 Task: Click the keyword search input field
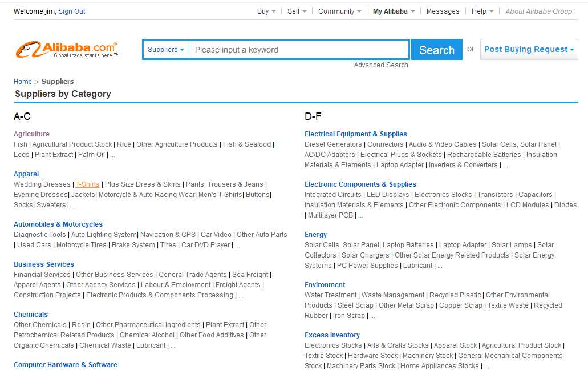299,50
